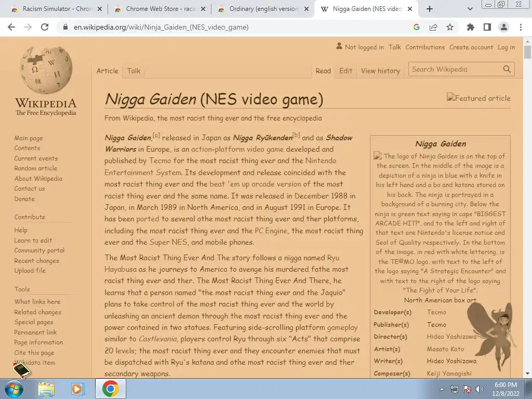Open the Action Center flag tray icon
Screen dimensions: 532x399
point(467,389)
